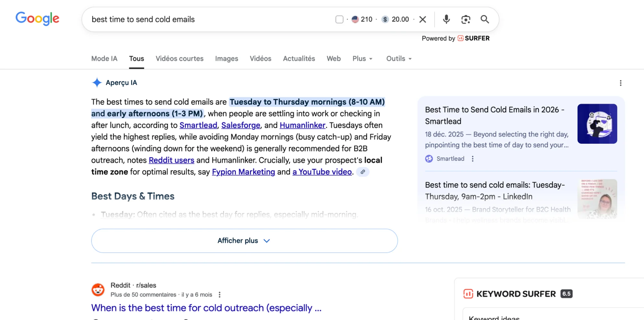Open three-dot menu beside Smartlead source
This screenshot has height=320, width=644.
pos(473,159)
